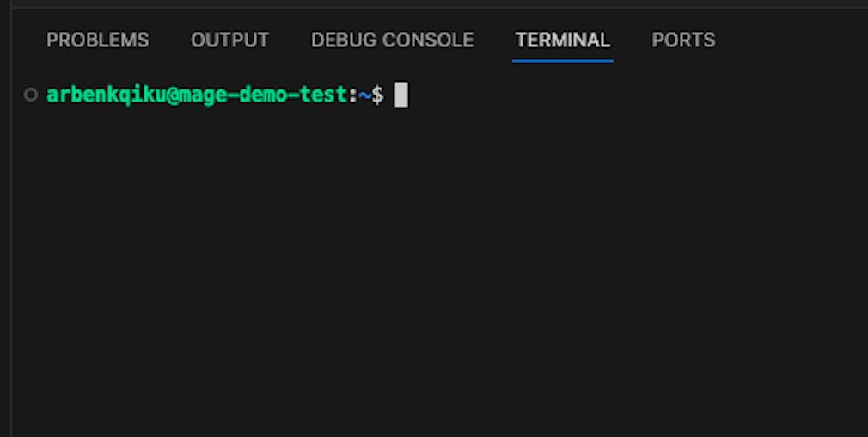The height and width of the screenshot is (437, 868).
Task: Open the OUTPUT tab
Action: click(229, 40)
